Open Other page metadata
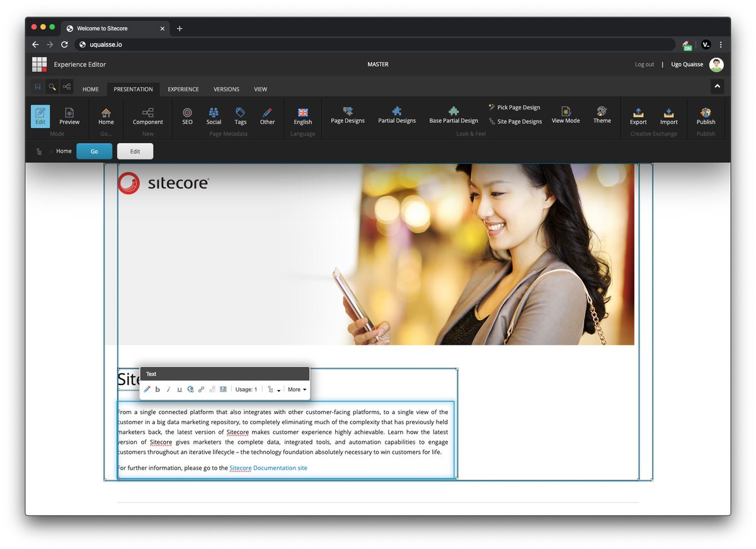 pyautogui.click(x=267, y=117)
